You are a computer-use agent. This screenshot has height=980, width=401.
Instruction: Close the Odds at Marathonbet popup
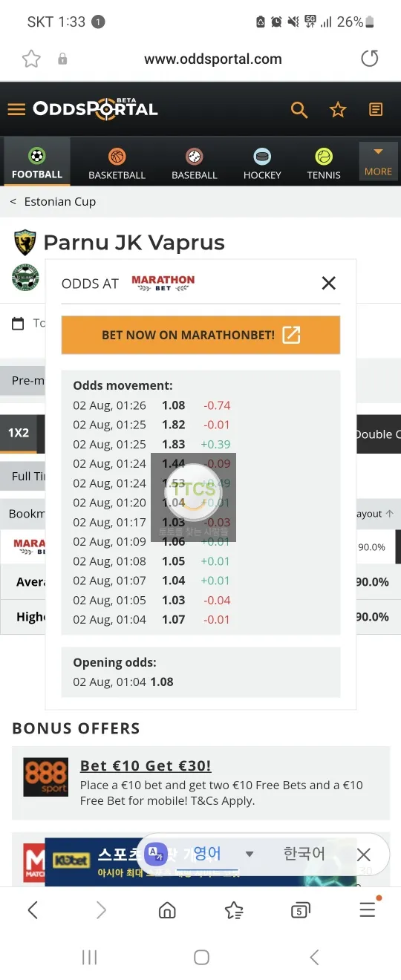tap(329, 283)
